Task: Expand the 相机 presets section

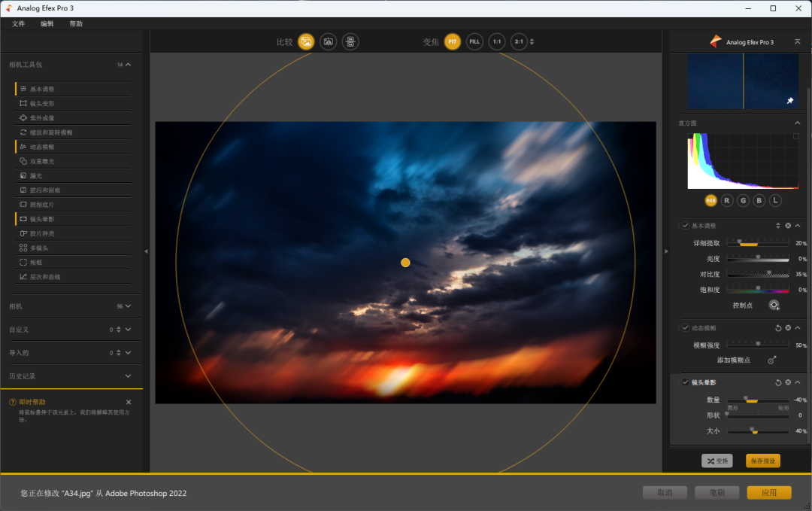Action: click(128, 306)
